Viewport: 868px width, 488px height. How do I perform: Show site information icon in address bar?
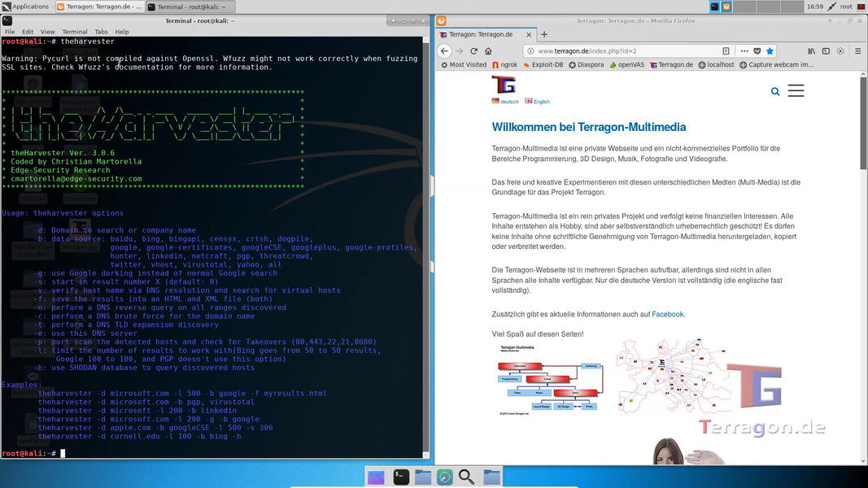530,51
